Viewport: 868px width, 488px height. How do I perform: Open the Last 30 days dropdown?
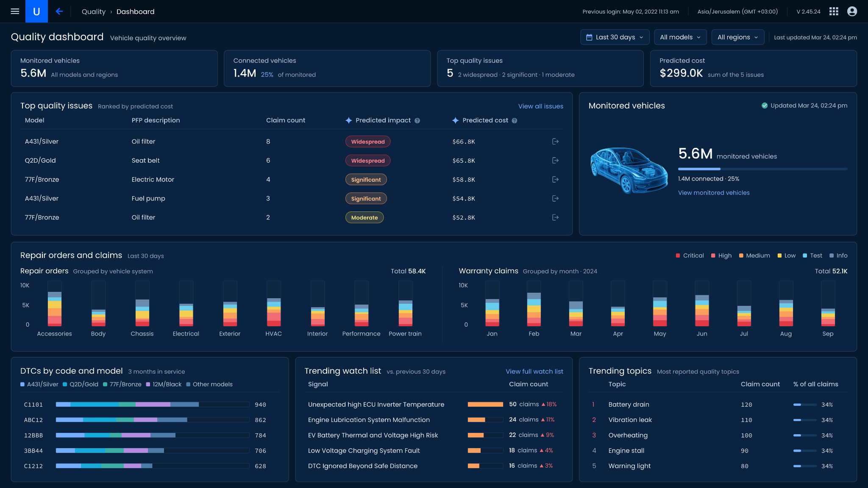point(615,37)
